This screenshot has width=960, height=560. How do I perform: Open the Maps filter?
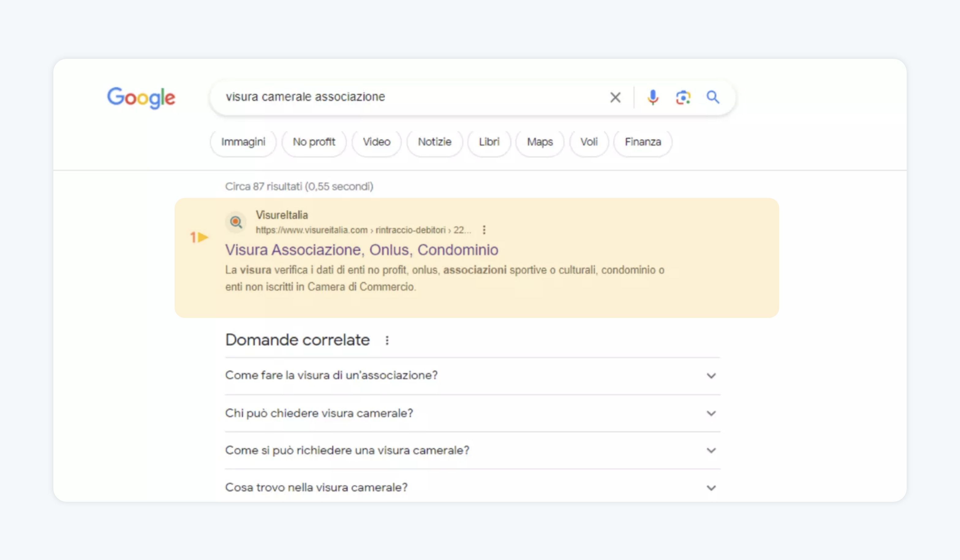click(x=540, y=142)
